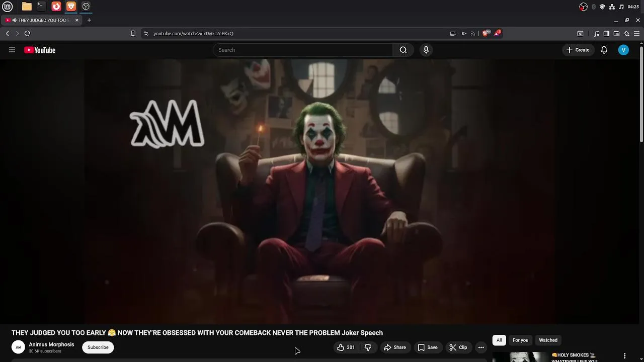Image resolution: width=644 pixels, height=362 pixels.
Task: Pause the video by clicking the player
Action: pos(319,191)
